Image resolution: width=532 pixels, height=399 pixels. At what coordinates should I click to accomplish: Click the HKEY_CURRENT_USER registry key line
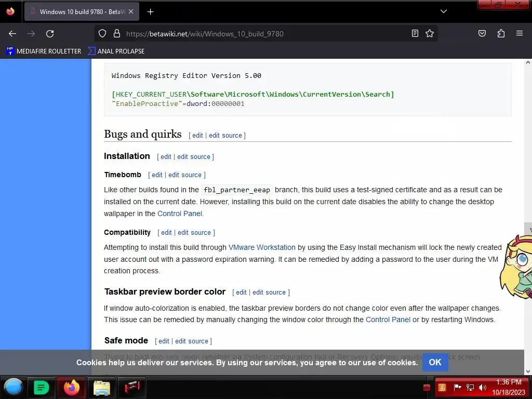coord(253,95)
